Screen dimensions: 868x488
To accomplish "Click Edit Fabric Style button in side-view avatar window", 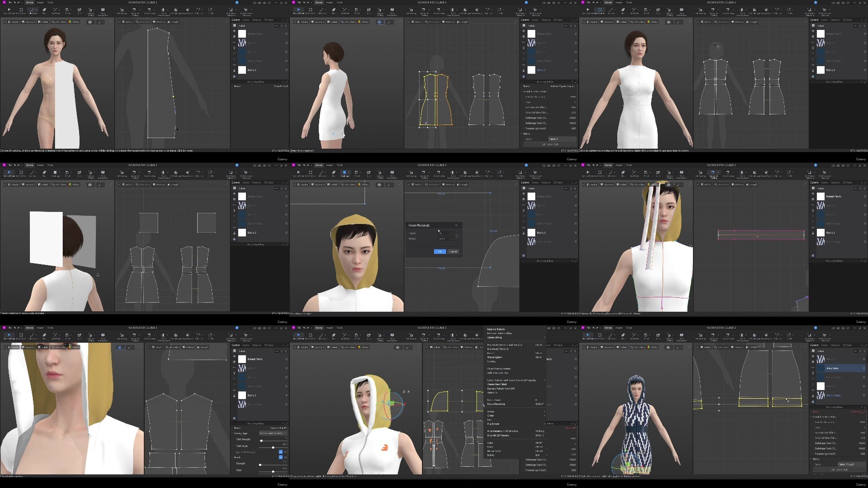I will point(550,144).
